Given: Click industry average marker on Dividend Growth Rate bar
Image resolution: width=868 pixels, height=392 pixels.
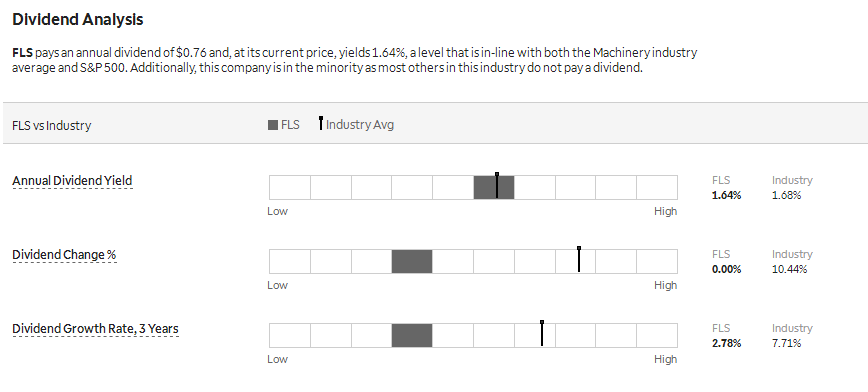Looking at the screenshot, I should pyautogui.click(x=542, y=333).
